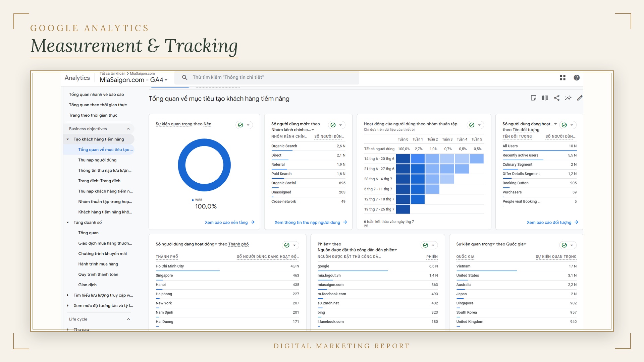Collapse the Life cycle section
This screenshot has width=644, height=362.
coord(128,319)
